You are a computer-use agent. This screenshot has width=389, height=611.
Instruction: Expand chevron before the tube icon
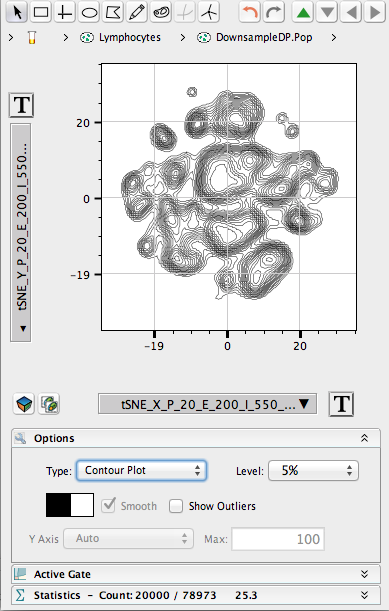click(x=11, y=37)
